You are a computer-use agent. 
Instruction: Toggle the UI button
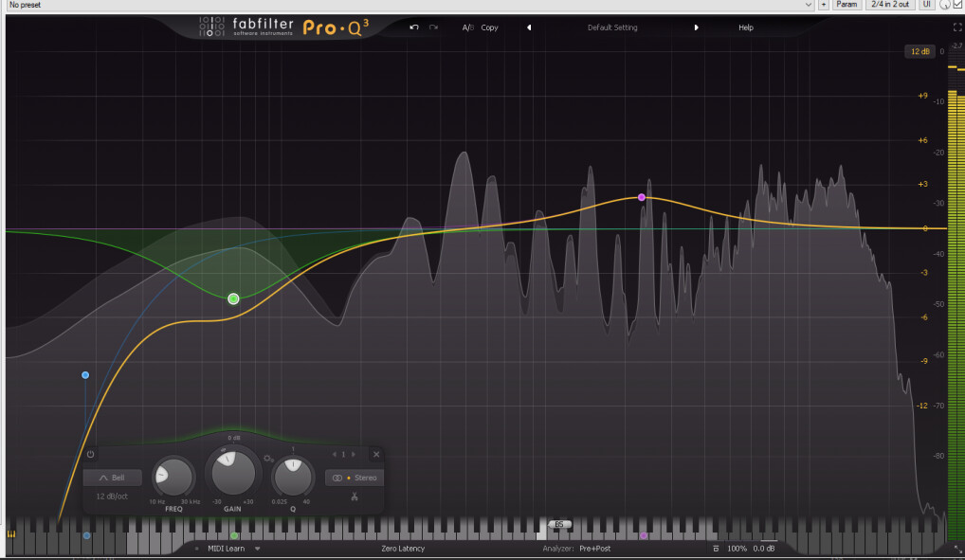pos(926,5)
